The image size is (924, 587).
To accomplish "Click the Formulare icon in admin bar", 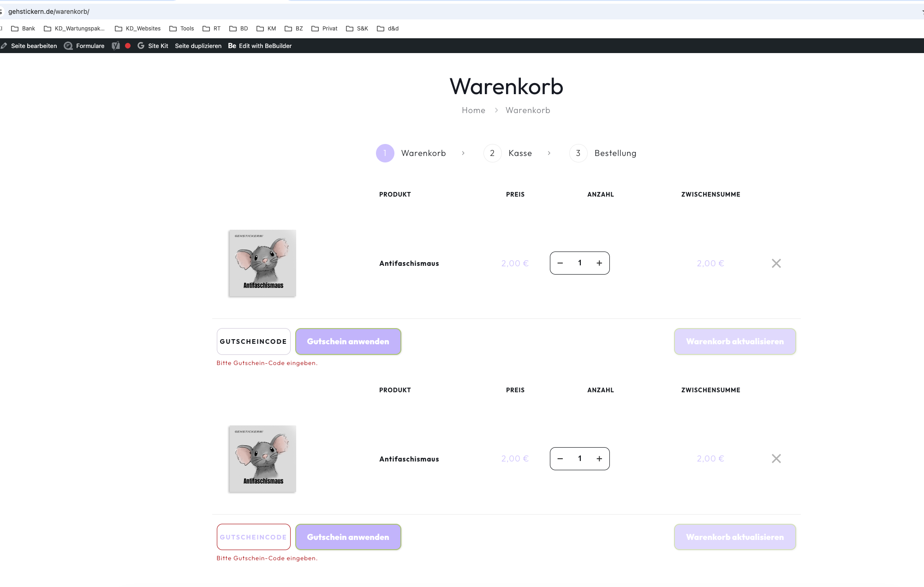I will pos(68,46).
